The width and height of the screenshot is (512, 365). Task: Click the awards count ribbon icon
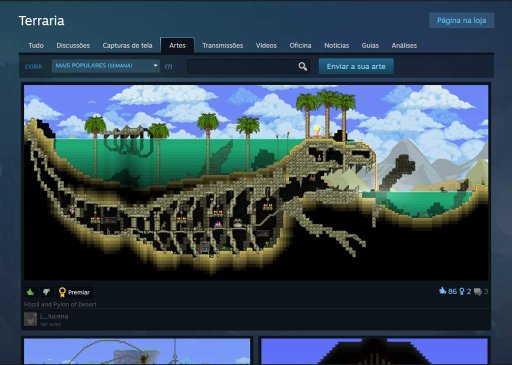click(462, 292)
